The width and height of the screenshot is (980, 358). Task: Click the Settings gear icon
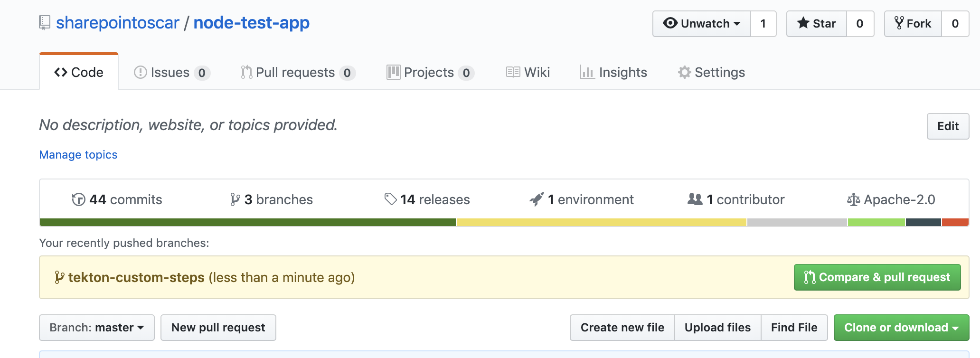click(x=684, y=72)
